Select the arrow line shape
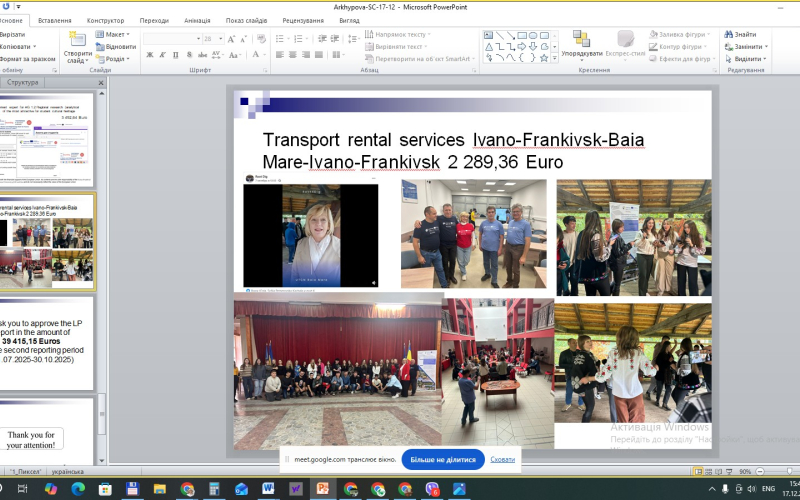800x500 pixels. pos(511,35)
